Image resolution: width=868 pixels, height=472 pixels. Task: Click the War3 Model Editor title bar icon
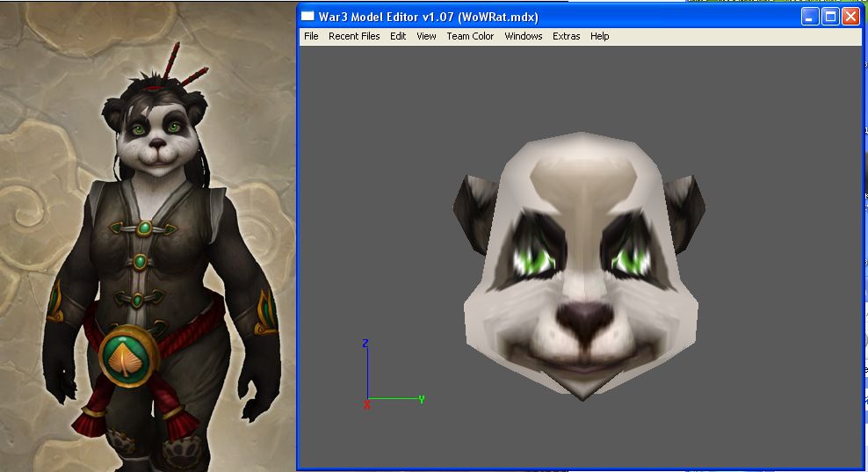tap(307, 16)
